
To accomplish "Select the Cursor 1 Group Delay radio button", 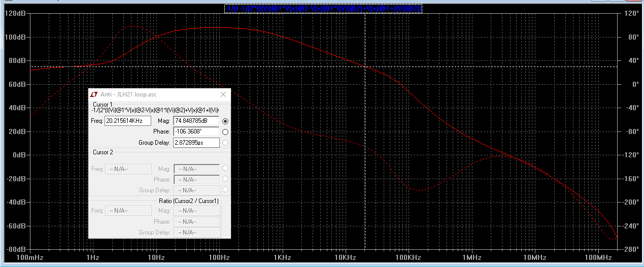I will [x=225, y=143].
